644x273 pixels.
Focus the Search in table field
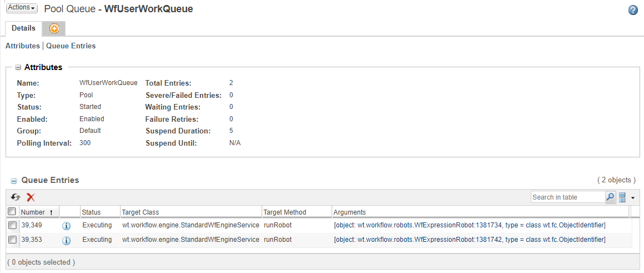point(567,197)
